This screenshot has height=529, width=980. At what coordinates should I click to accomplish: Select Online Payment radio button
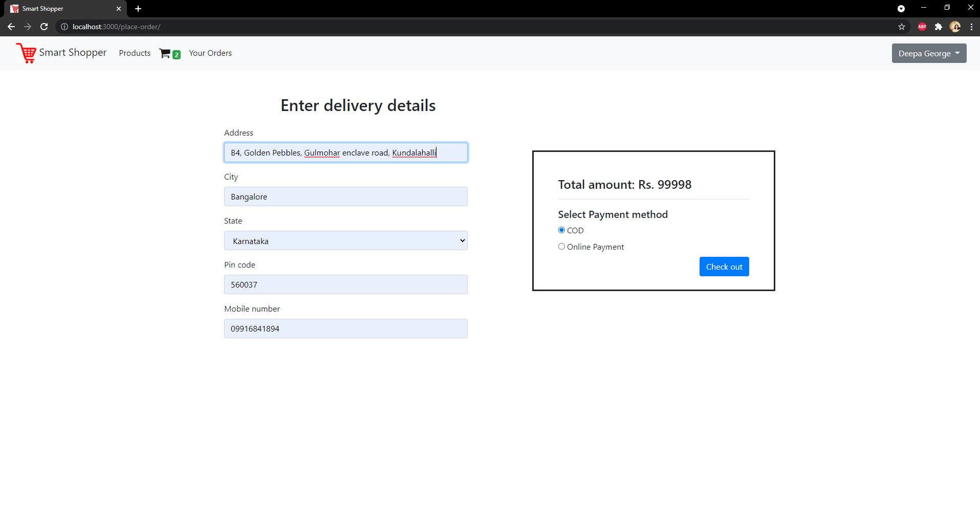pyautogui.click(x=561, y=247)
